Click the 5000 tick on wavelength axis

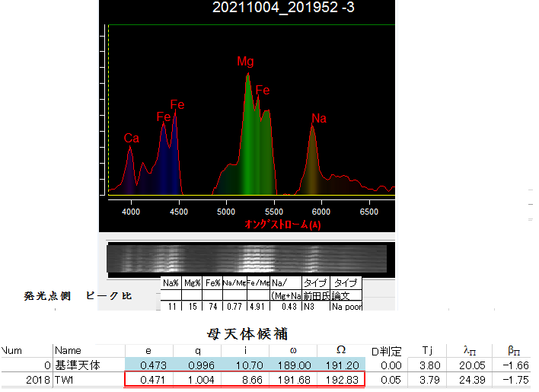tap(226, 210)
